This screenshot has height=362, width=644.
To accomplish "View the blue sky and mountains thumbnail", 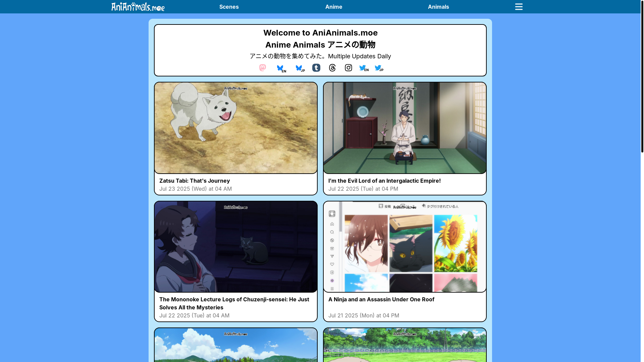I will (x=236, y=345).
